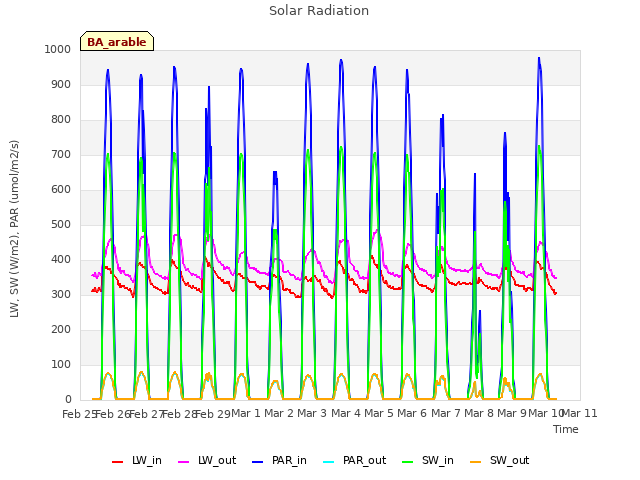The width and height of the screenshot is (640, 480).
Task: Click the red LW_in legend swatch
Action: (118, 462)
